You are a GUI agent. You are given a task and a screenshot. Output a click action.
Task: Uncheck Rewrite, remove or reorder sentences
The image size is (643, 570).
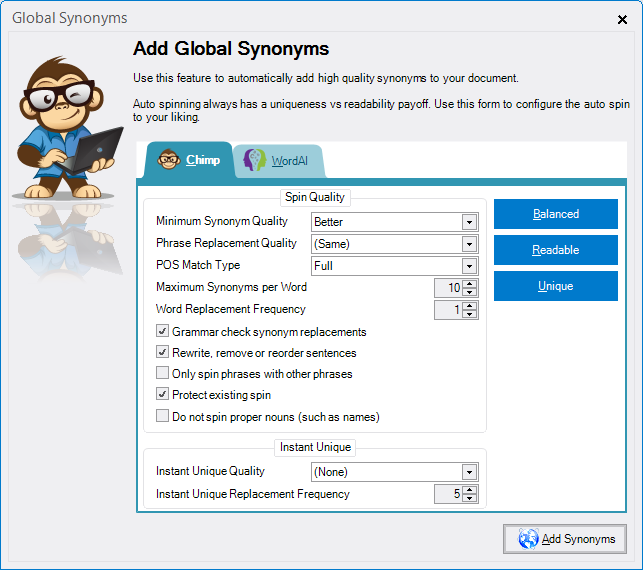tap(162, 352)
